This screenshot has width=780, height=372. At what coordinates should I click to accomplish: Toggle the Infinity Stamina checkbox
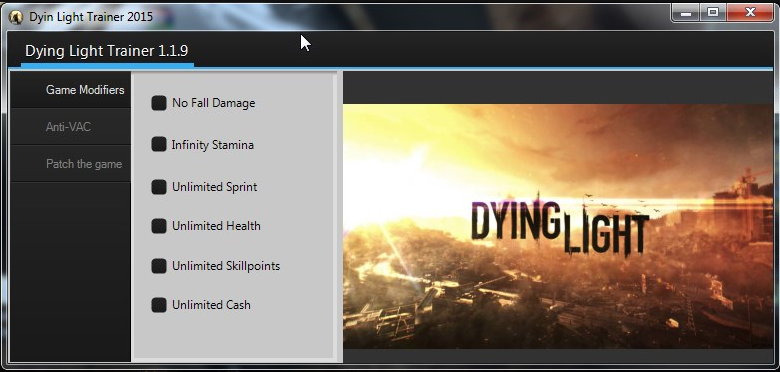click(159, 144)
